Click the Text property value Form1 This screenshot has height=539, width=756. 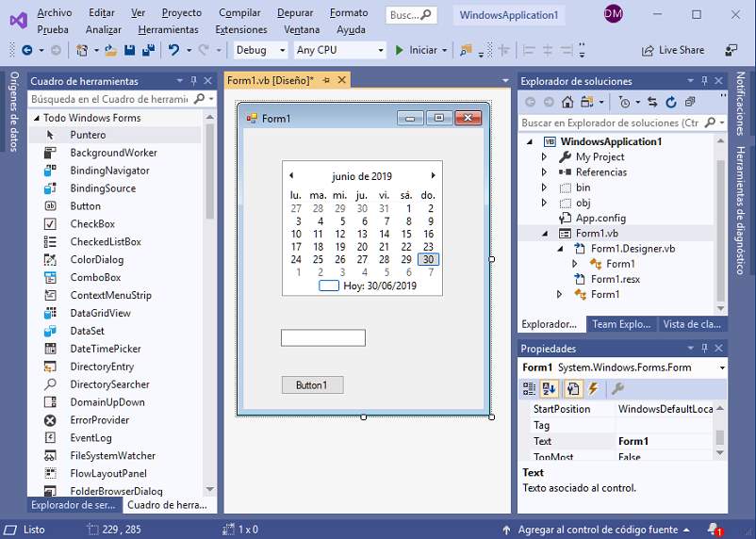click(665, 441)
